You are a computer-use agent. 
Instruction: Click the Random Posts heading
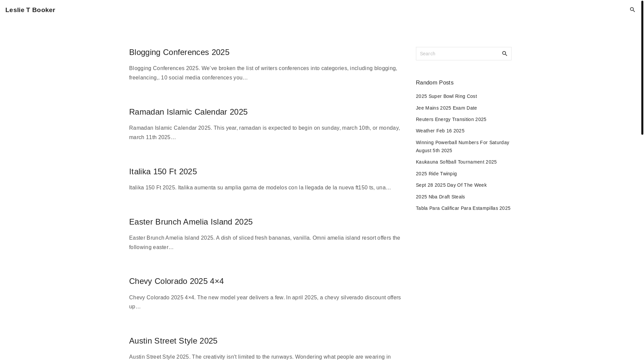pos(434,83)
